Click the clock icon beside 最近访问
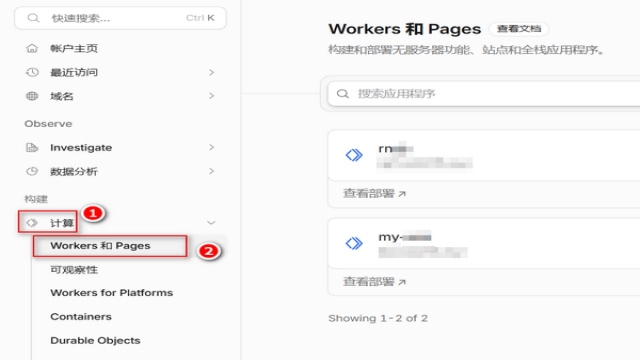The image size is (640, 360). pyautogui.click(x=32, y=72)
